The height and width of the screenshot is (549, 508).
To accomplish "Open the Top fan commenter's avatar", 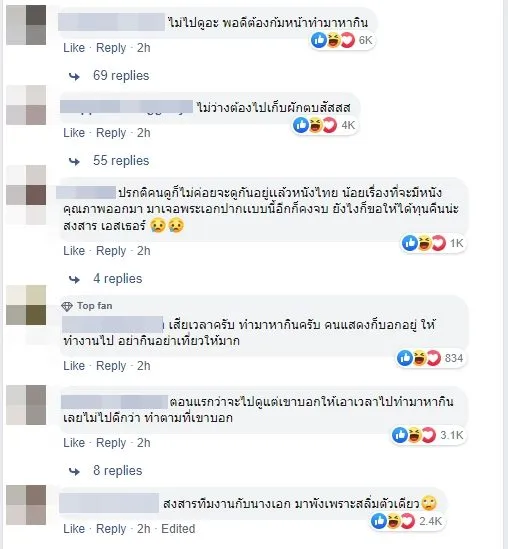I will click(x=26, y=305).
